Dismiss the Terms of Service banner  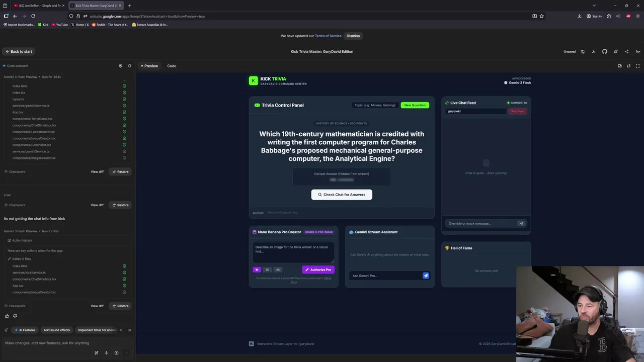[x=353, y=36]
